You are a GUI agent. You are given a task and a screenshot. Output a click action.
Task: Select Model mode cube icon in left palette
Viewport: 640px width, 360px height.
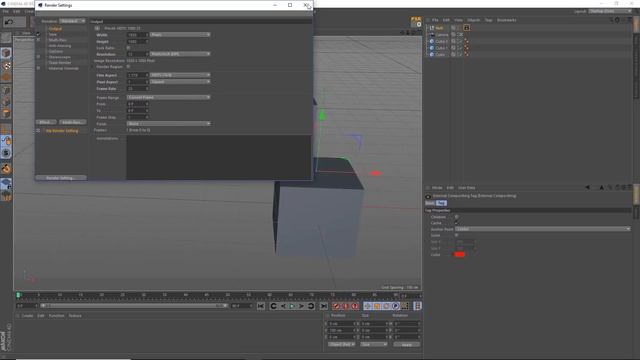[x=6, y=53]
